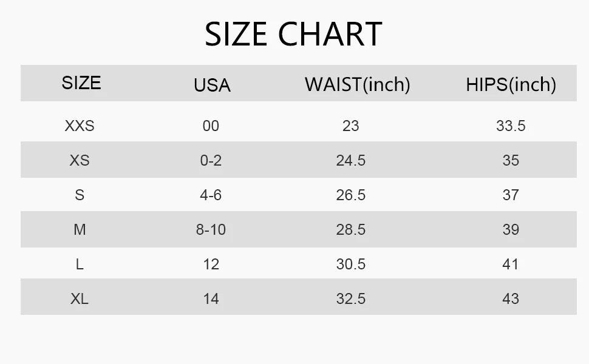
Task: Select the SIZE column header
Action: pyautogui.click(x=81, y=83)
